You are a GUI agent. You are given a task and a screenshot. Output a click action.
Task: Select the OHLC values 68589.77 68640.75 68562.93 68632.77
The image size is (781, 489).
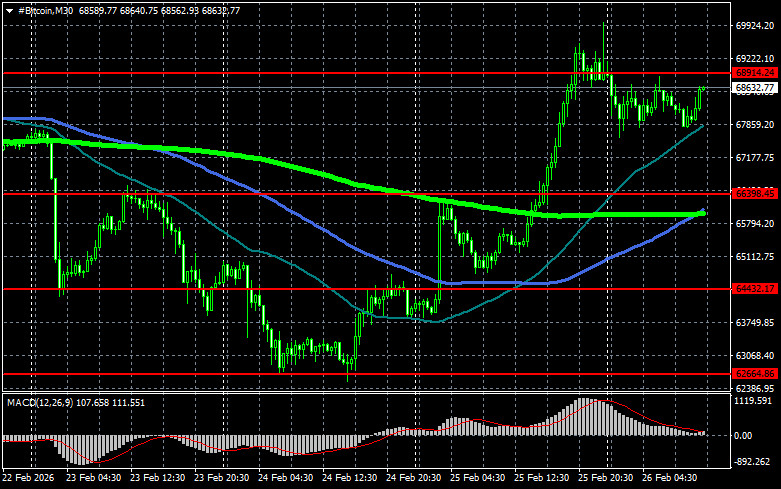(x=159, y=10)
